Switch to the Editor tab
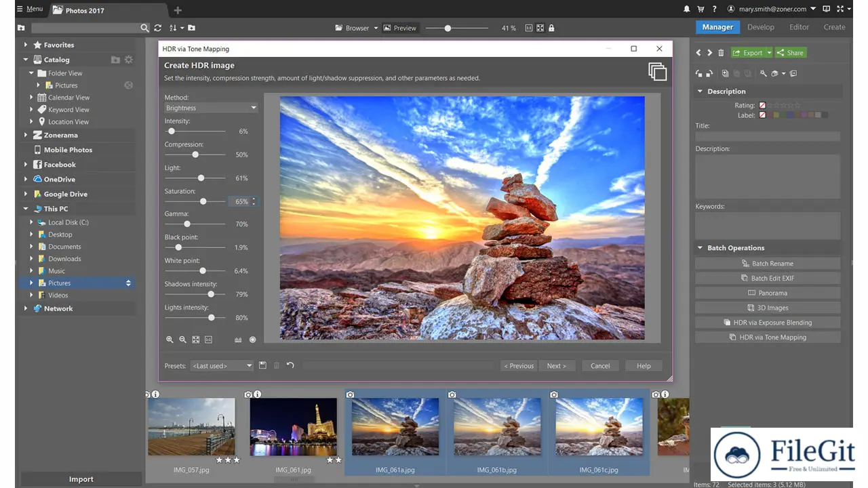This screenshot has width=868, height=488. tap(799, 27)
